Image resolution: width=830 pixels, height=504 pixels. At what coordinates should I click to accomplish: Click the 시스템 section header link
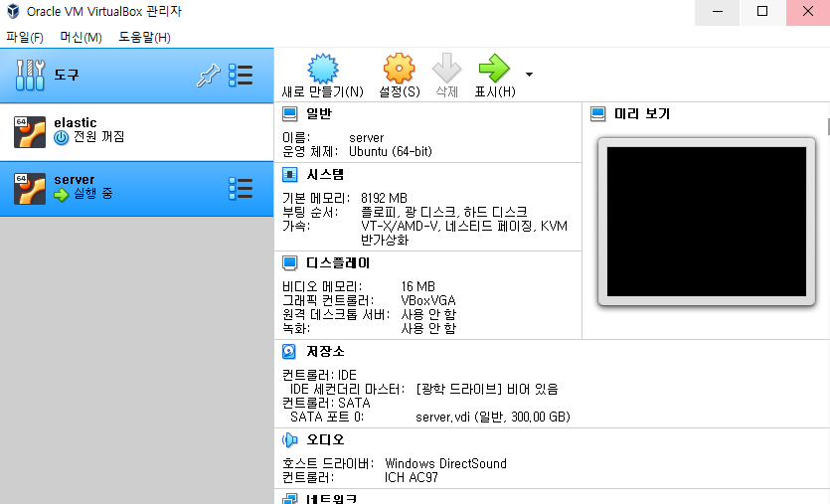pos(325,175)
